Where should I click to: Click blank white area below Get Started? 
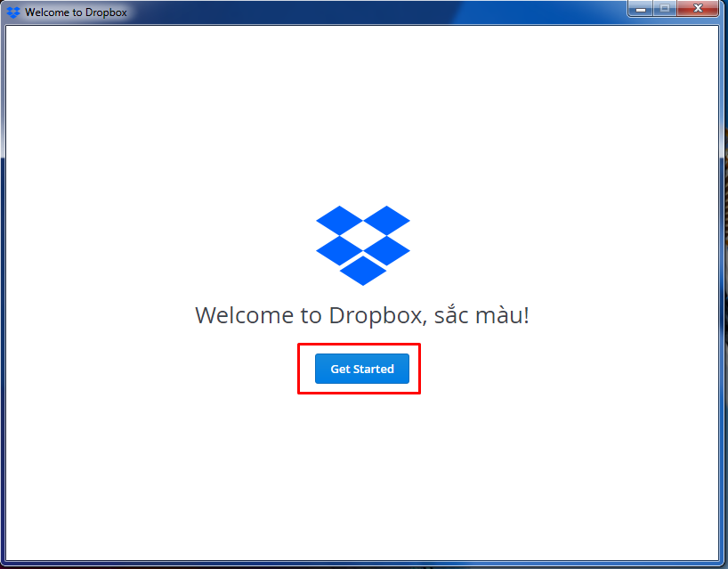[x=361, y=472]
